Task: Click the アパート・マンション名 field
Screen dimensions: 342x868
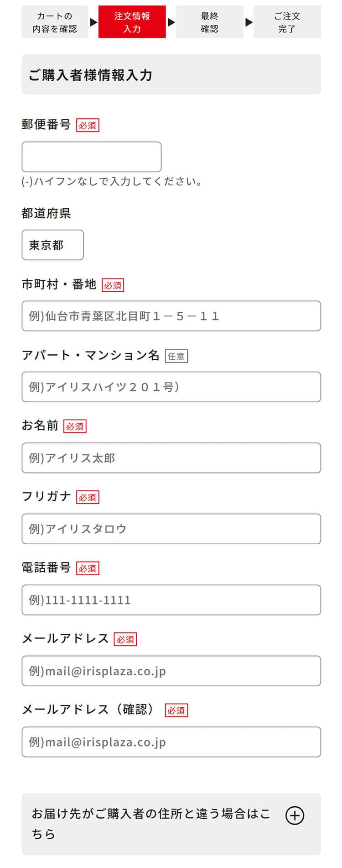Action: (171, 387)
